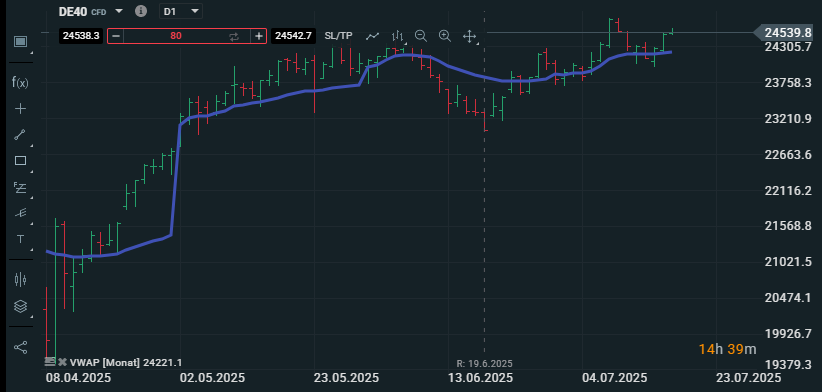The height and width of the screenshot is (392, 822).
Task: Open VWAP indicator settings icon
Action: pos(50,362)
